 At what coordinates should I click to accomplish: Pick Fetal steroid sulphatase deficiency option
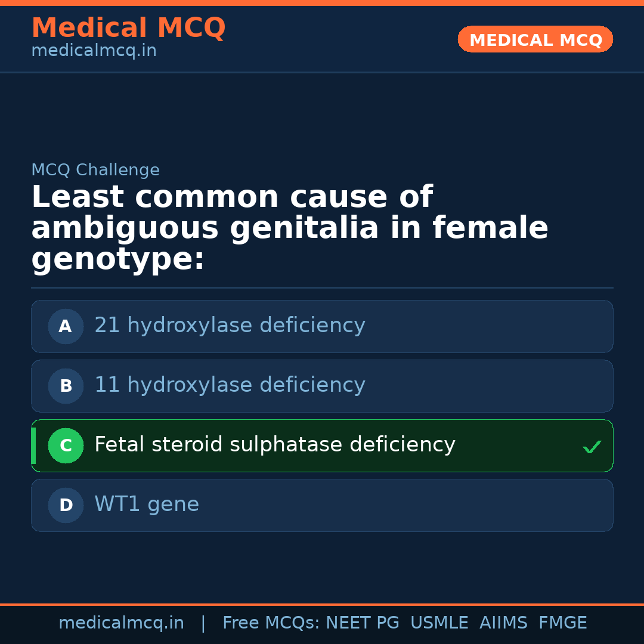pyautogui.click(x=274, y=445)
